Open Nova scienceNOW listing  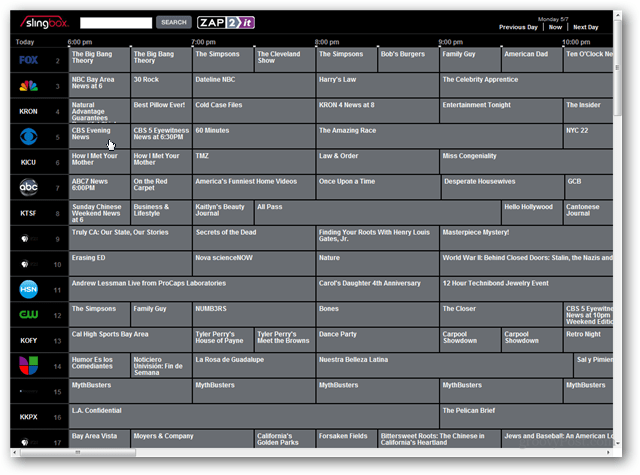[x=253, y=264]
